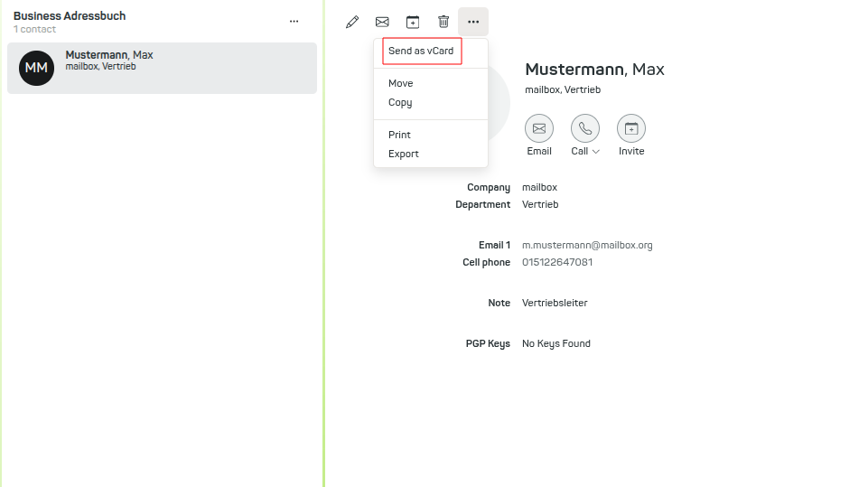Click cell phone number 015122647081
Screen dimensions: 868x487
[x=557, y=262]
